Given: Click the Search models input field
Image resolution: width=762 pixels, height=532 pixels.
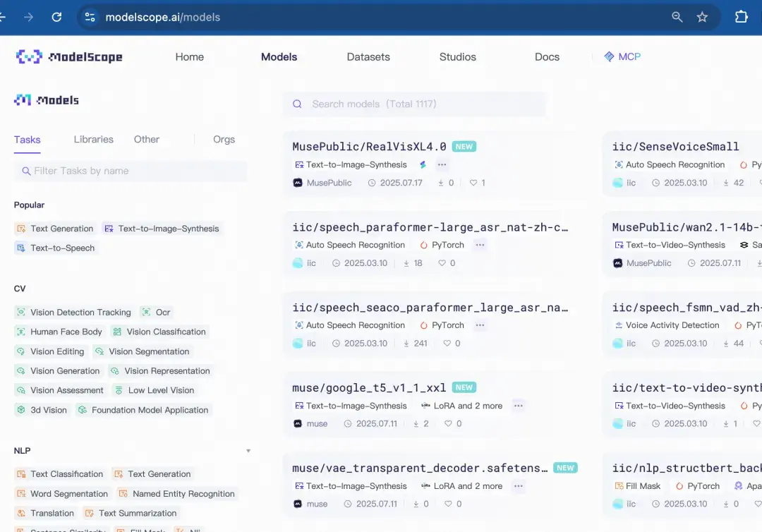Looking at the screenshot, I should pyautogui.click(x=415, y=104).
